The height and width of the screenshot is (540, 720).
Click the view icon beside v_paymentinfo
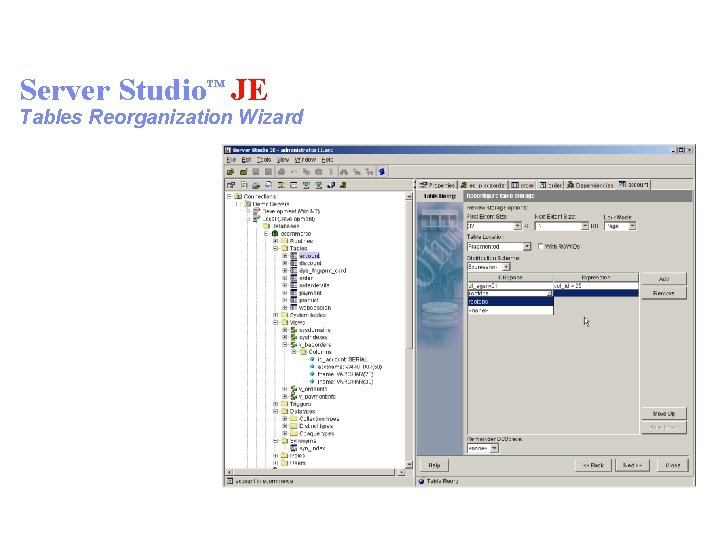pyautogui.click(x=294, y=396)
